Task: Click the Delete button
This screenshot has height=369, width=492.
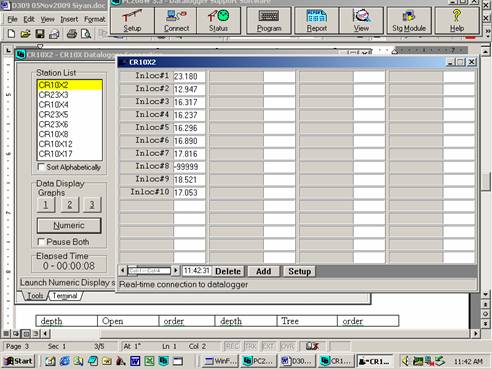Action: [x=228, y=271]
